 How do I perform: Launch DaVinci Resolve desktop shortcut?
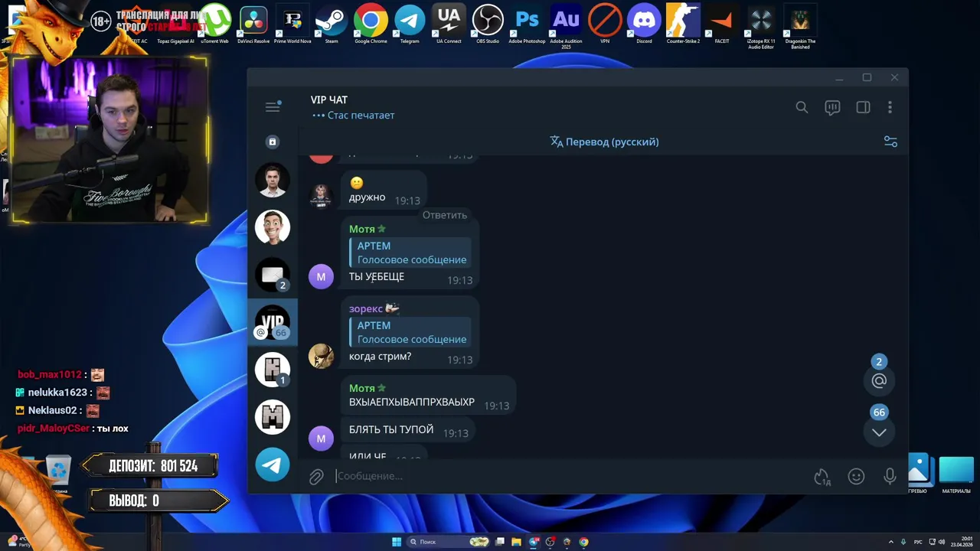(x=253, y=24)
